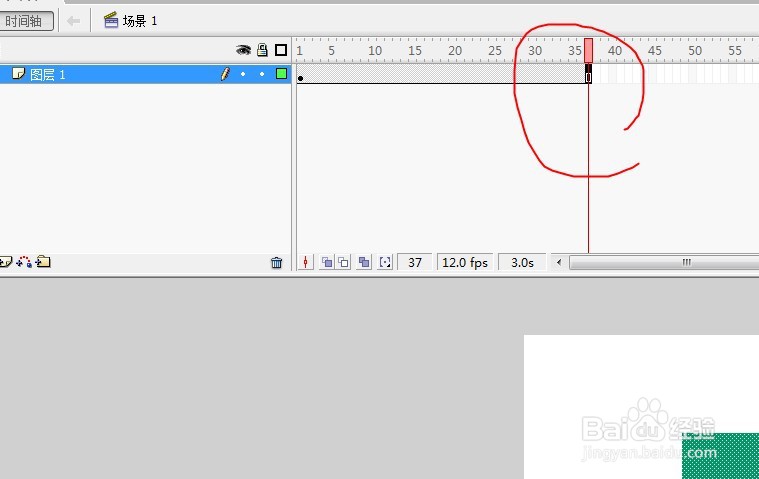This screenshot has height=479, width=759.
Task: Click the add motion guide icon
Action: pyautogui.click(x=24, y=262)
